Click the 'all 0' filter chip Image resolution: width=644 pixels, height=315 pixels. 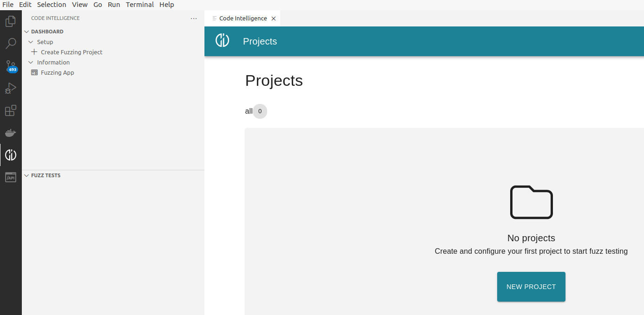256,111
